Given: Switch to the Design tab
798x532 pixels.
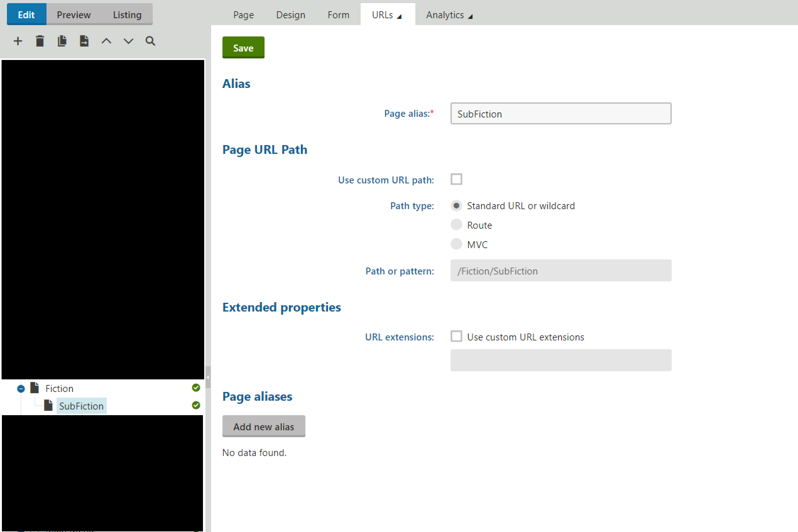Looking at the screenshot, I should (x=291, y=15).
